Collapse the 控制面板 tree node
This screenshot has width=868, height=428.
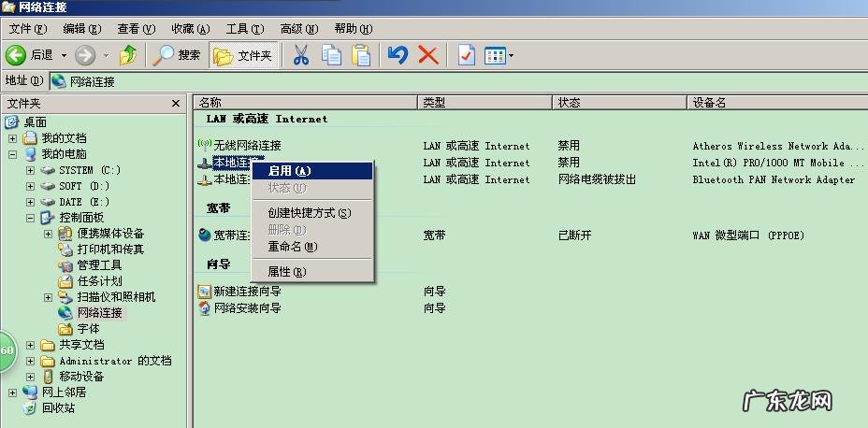point(30,218)
